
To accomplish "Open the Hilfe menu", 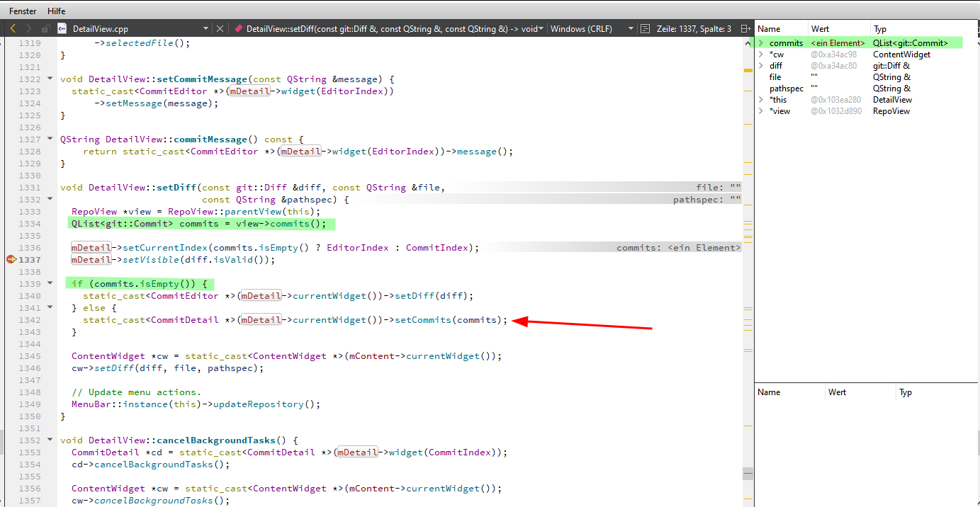I will [x=56, y=11].
